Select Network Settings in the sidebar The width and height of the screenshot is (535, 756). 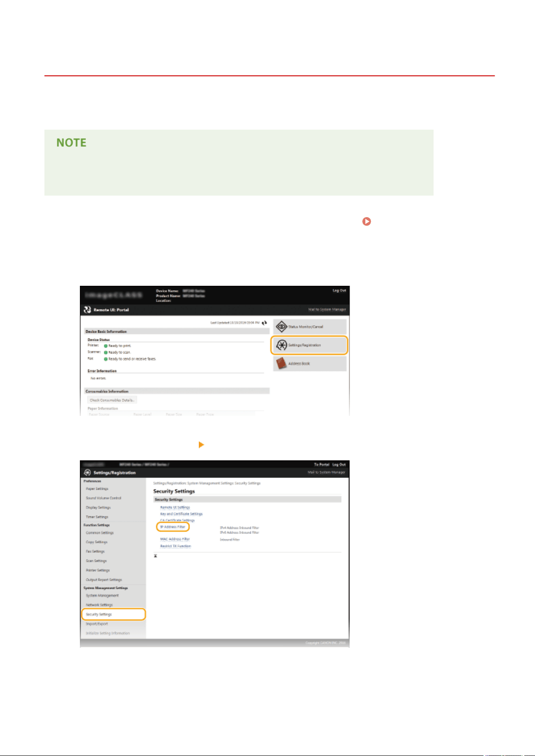(99, 605)
